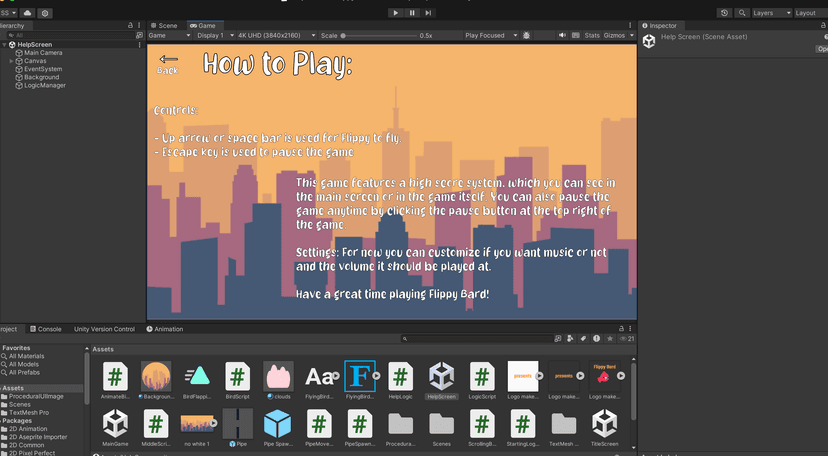The width and height of the screenshot is (828, 456).
Task: Open the undo history icon
Action: 724,13
